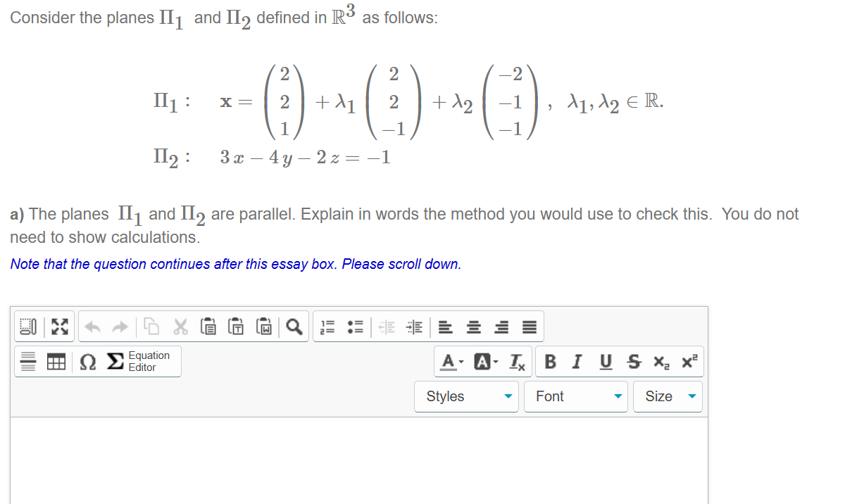The height and width of the screenshot is (504, 845).
Task: Toggle bold formatting
Action: [x=551, y=361]
